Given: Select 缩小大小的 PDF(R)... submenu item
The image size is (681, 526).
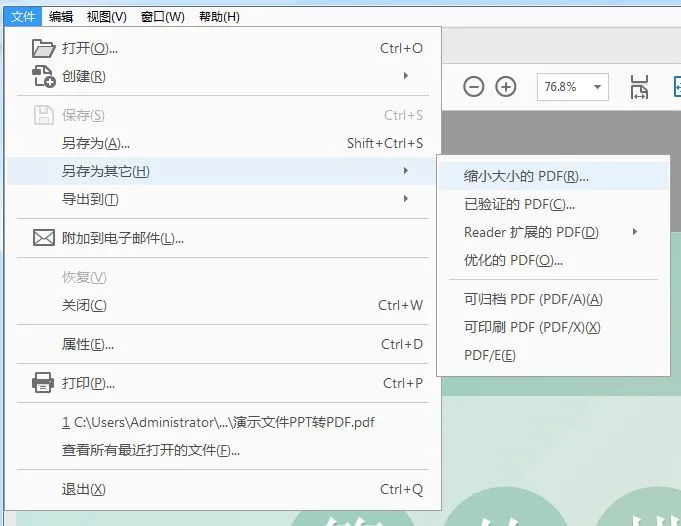Looking at the screenshot, I should [x=553, y=176].
